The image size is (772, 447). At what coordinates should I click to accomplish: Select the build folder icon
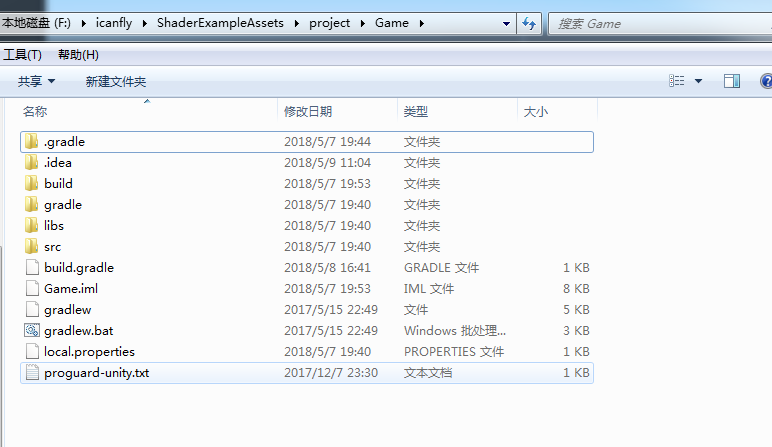coord(32,184)
